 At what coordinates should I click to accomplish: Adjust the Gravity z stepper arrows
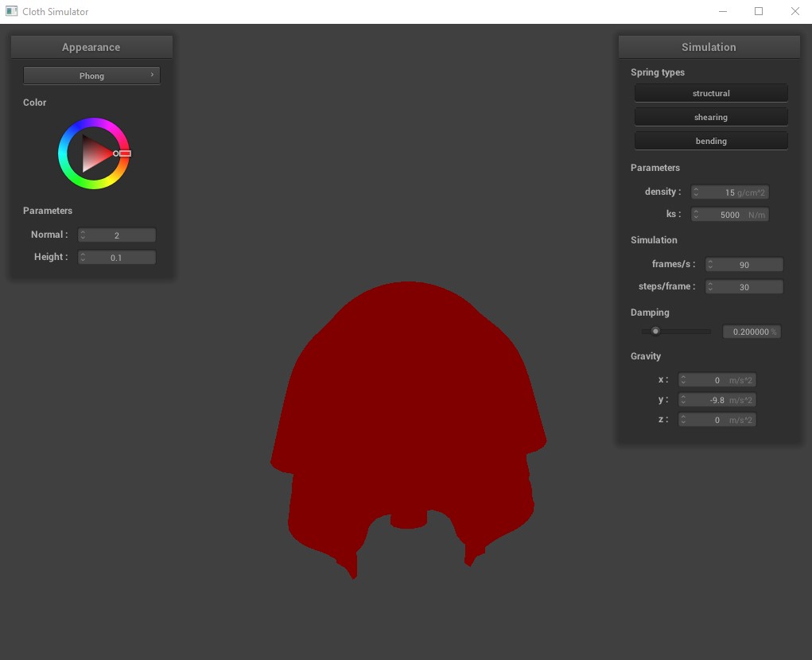[x=684, y=420]
